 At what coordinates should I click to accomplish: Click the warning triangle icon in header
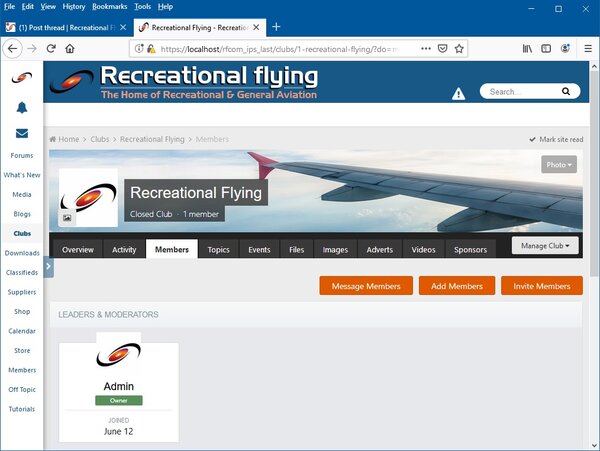[x=458, y=93]
